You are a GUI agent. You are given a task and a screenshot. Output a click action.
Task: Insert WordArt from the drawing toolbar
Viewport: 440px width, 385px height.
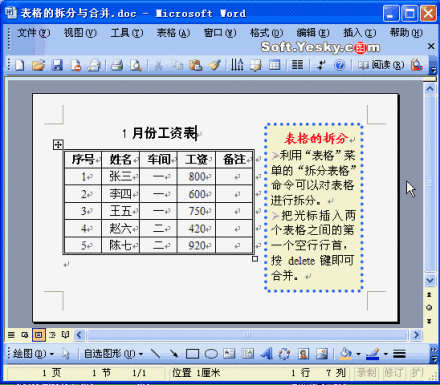coord(266,354)
